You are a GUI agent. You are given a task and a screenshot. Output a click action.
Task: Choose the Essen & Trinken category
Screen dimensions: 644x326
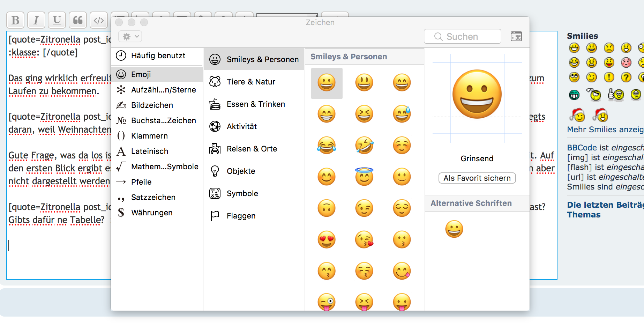[255, 104]
